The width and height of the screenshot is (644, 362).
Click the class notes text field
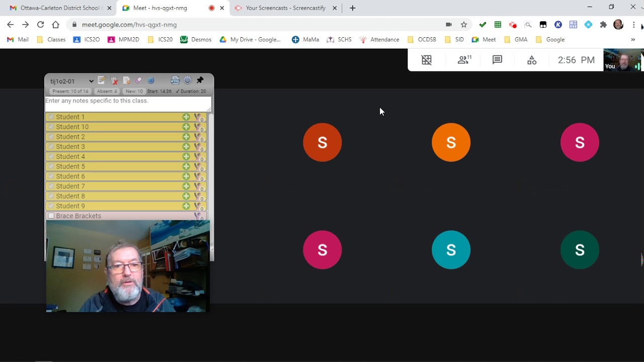(x=128, y=104)
